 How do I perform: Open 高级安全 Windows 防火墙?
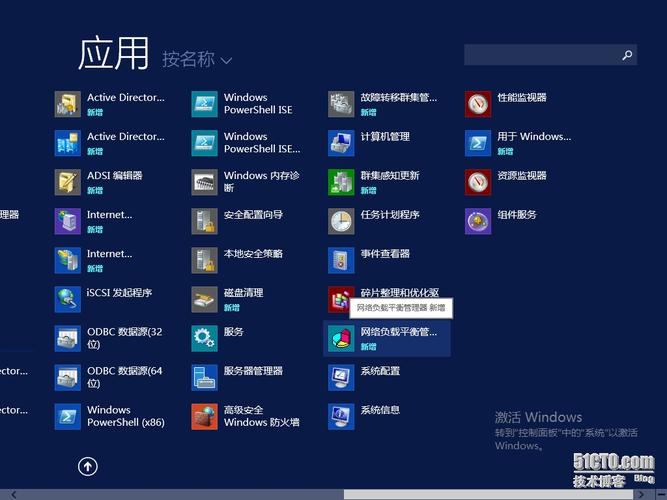tap(245, 417)
